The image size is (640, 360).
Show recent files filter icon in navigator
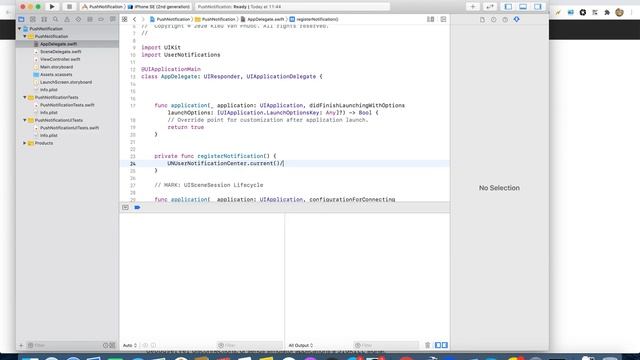tap(105, 345)
